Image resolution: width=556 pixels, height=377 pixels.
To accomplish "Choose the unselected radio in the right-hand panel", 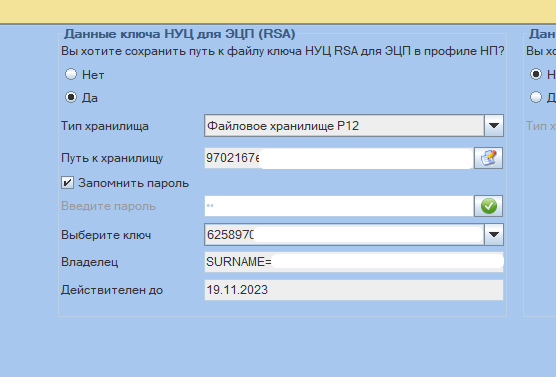I will point(536,97).
